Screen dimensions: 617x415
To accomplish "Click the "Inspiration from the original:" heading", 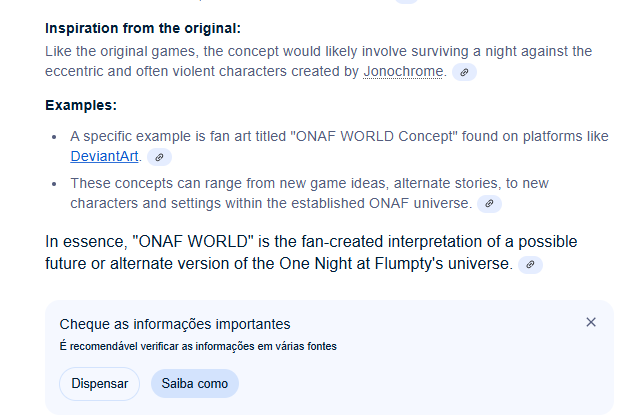I will click(x=143, y=28).
